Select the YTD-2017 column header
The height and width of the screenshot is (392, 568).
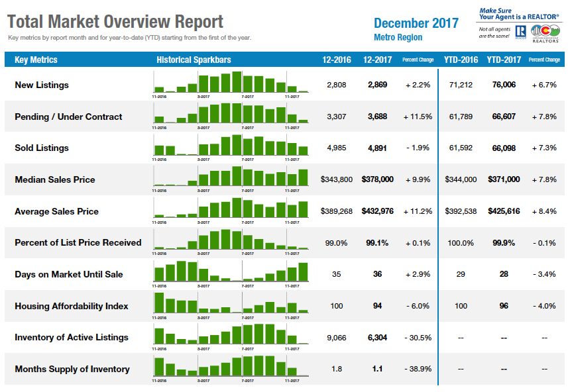click(x=504, y=60)
